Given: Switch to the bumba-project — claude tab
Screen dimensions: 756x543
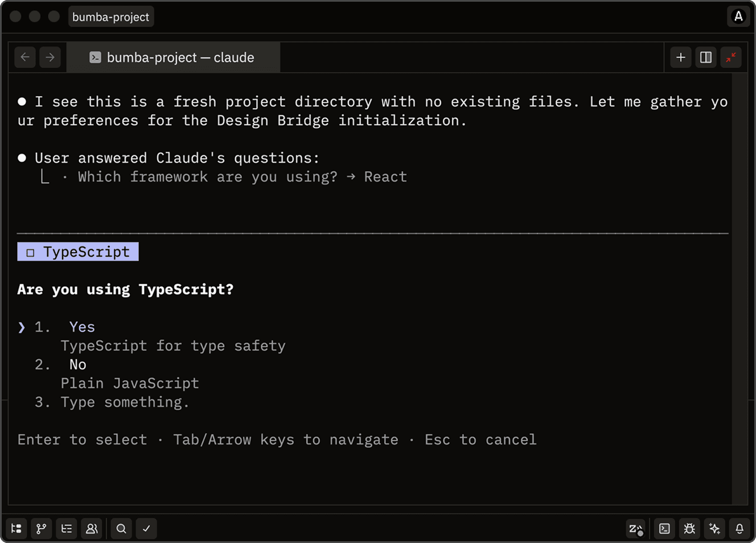Looking at the screenshot, I should [173, 57].
